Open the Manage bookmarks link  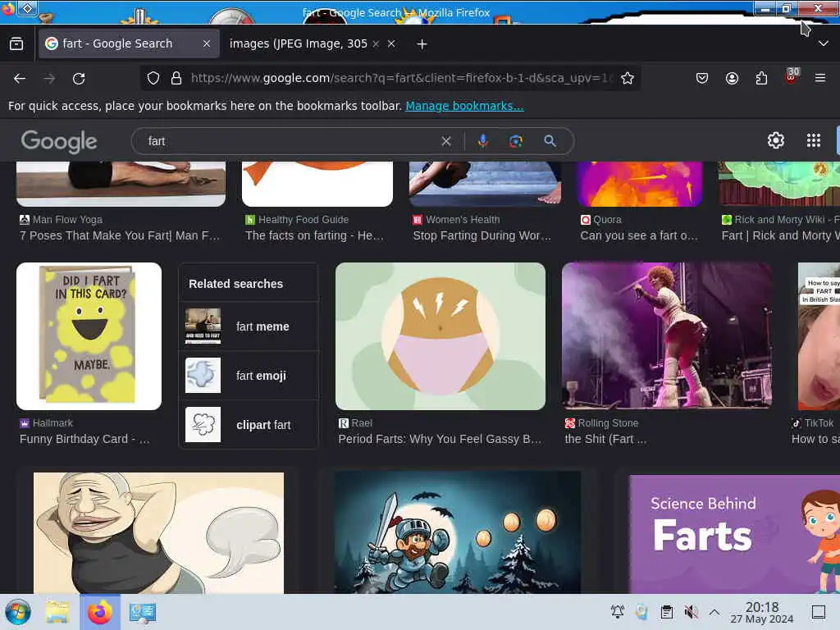(464, 106)
